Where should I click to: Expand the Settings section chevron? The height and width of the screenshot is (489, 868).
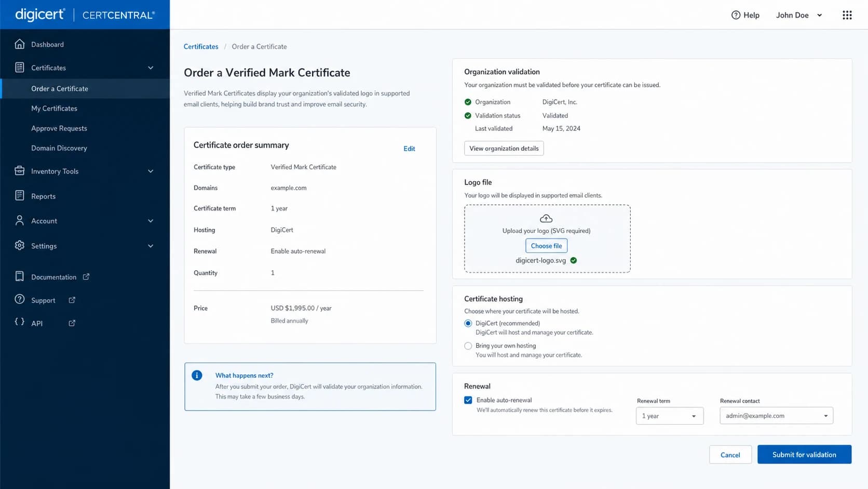tap(151, 246)
